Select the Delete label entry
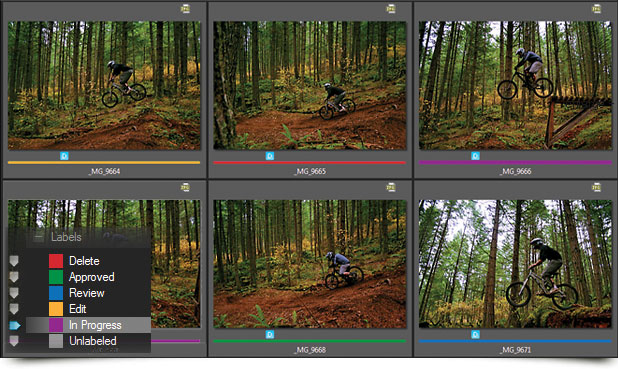The height and width of the screenshot is (369, 618). click(88, 261)
